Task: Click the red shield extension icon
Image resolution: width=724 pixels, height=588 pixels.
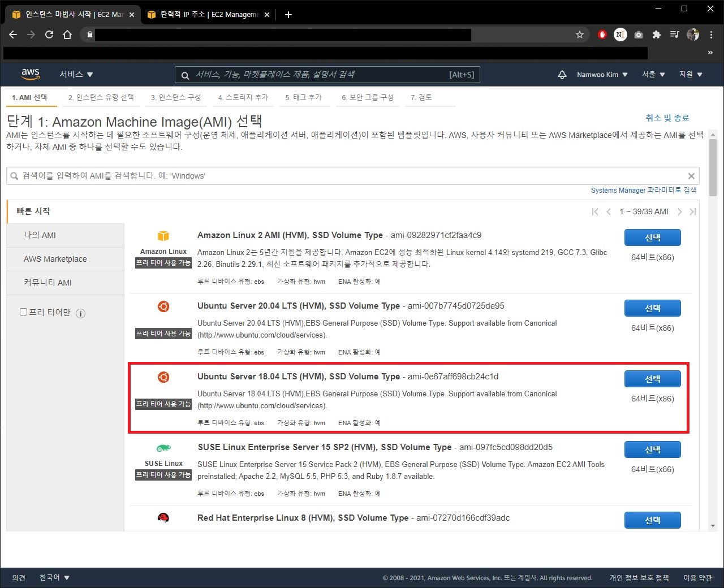Action: click(x=602, y=34)
